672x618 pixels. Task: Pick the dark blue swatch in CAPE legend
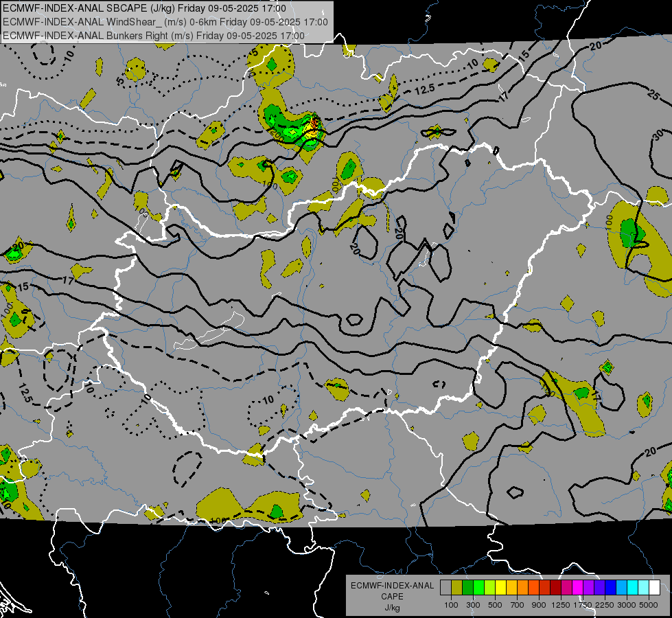610,588
